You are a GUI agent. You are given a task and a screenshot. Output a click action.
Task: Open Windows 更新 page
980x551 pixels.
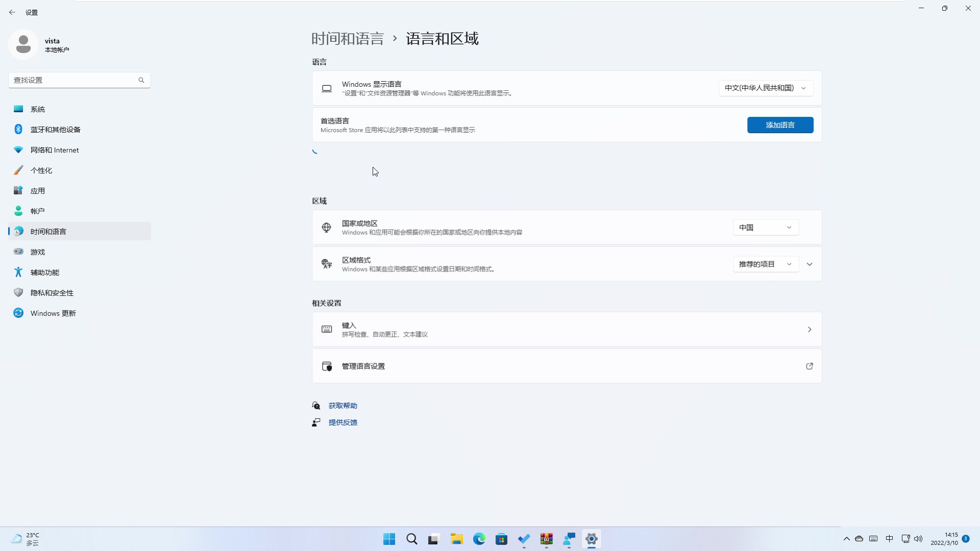point(80,313)
